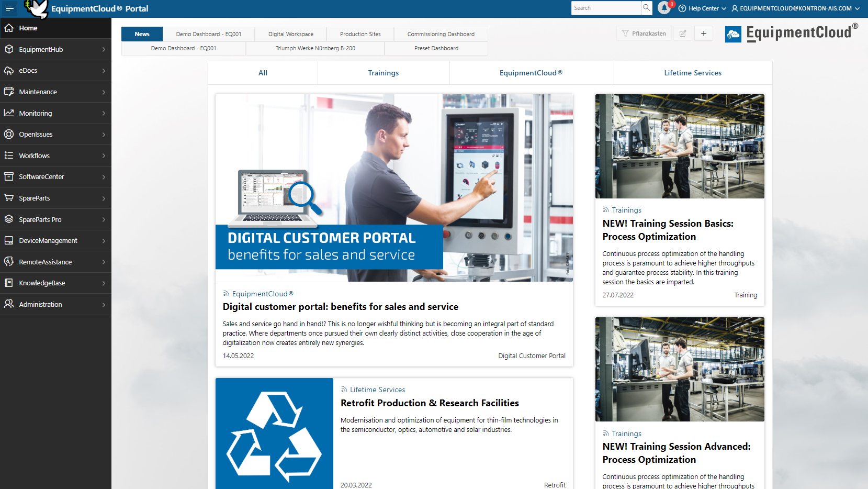
Task: Click the Digital Customer Portal banner image
Action: tap(394, 188)
